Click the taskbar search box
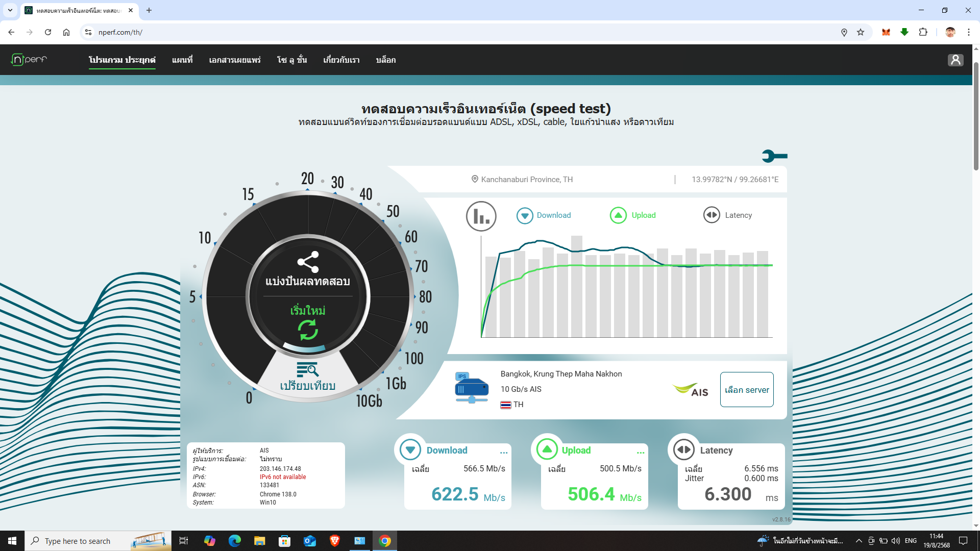Image resolution: width=980 pixels, height=551 pixels. 98,541
